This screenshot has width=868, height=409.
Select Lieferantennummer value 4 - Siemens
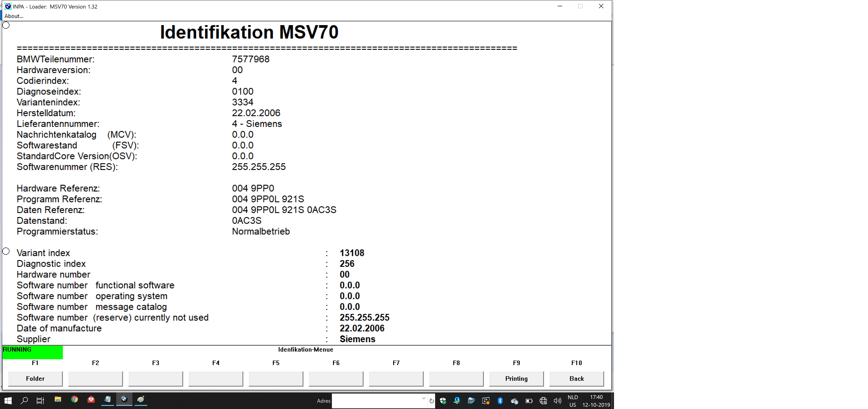click(x=257, y=124)
